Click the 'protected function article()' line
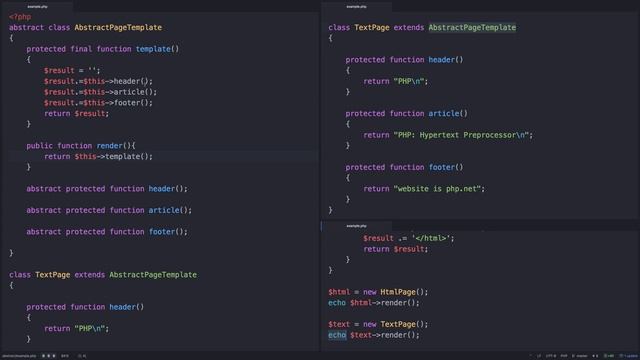The image size is (640, 360). (x=407, y=113)
